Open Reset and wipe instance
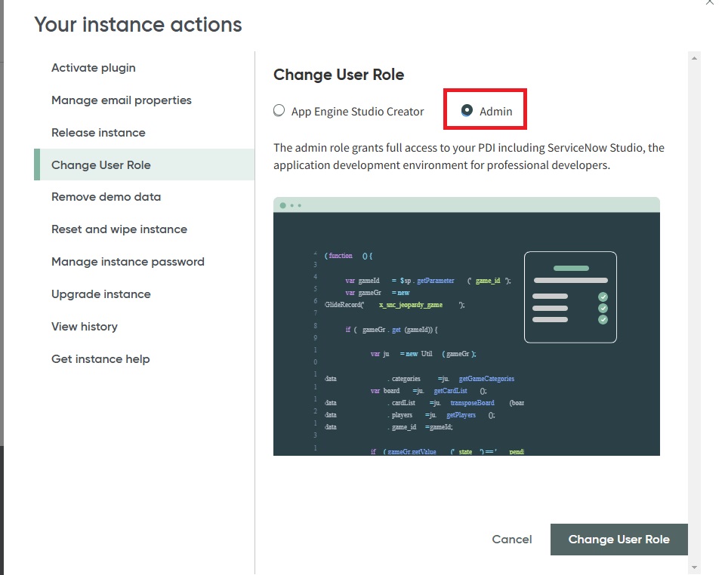 coord(119,229)
